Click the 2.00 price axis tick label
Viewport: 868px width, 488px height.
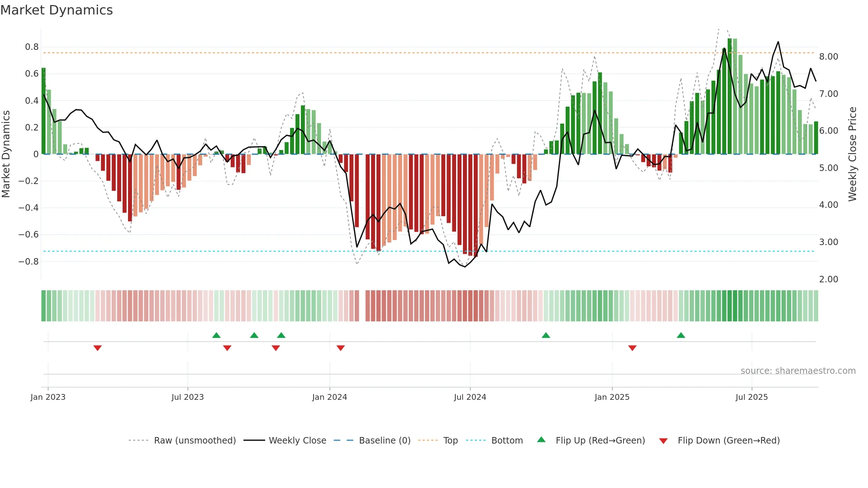(x=829, y=279)
